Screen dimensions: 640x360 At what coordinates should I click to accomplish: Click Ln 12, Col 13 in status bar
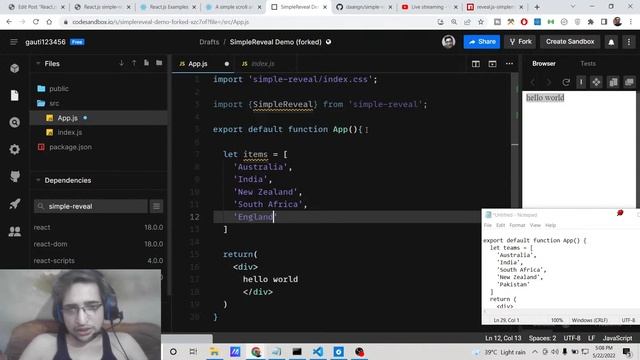tap(503, 338)
